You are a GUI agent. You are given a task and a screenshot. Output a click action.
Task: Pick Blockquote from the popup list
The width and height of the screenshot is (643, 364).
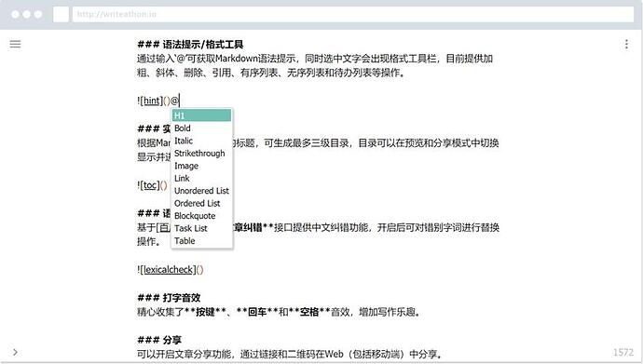[x=202, y=216]
